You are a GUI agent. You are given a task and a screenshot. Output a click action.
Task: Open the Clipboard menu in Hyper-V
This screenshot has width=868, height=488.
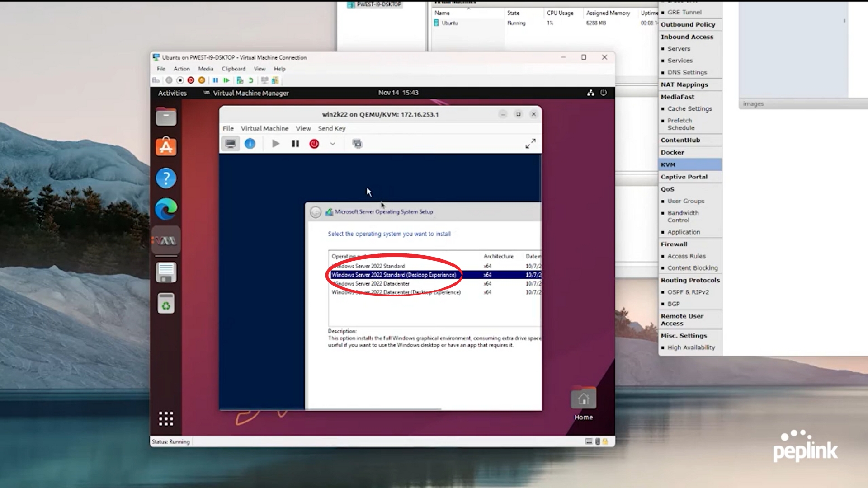233,69
